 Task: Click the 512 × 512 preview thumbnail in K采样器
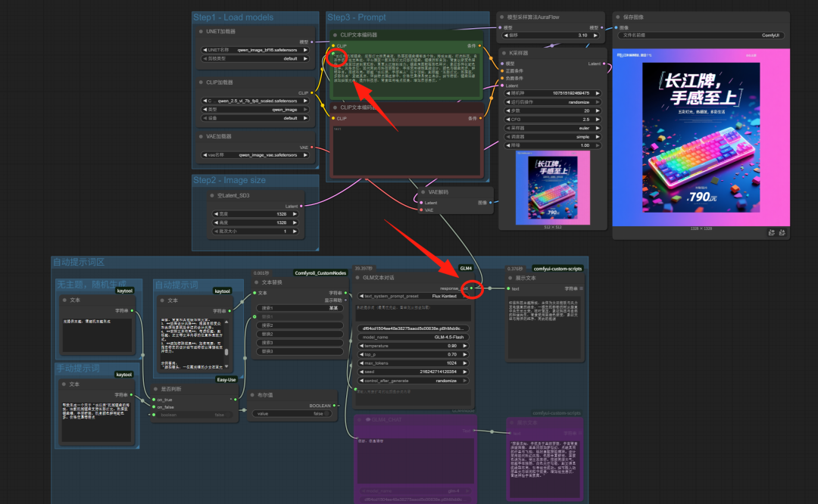point(553,188)
